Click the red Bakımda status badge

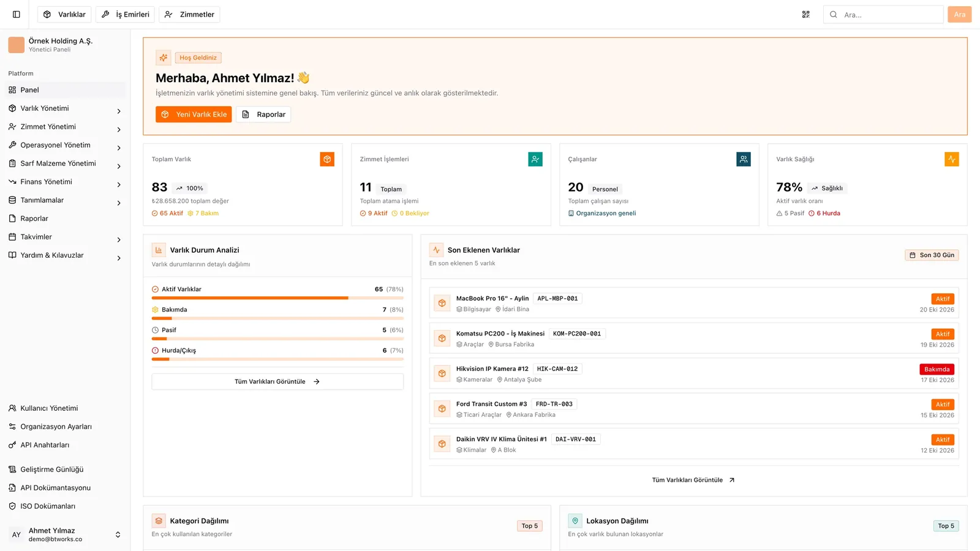pos(937,369)
